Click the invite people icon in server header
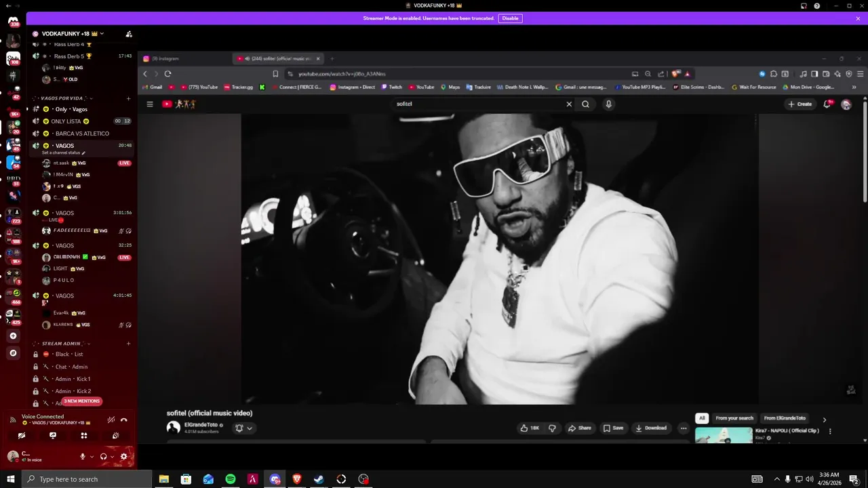868x488 pixels. pos(129,34)
